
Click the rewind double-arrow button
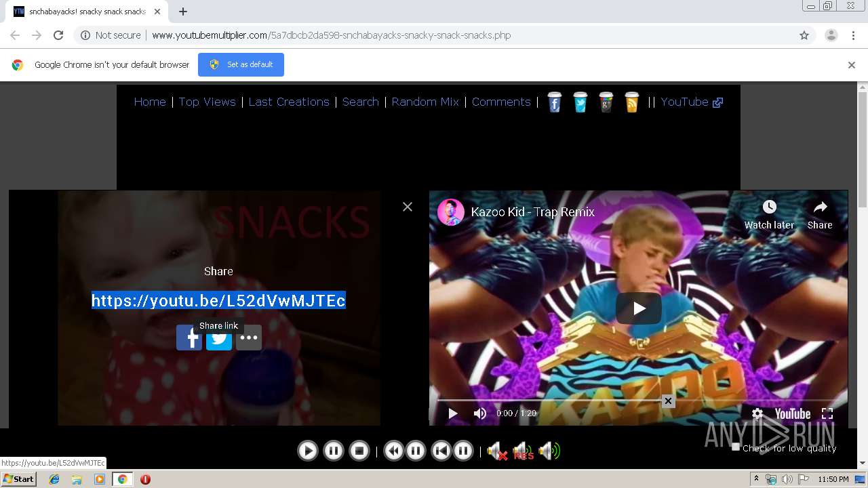394,451
